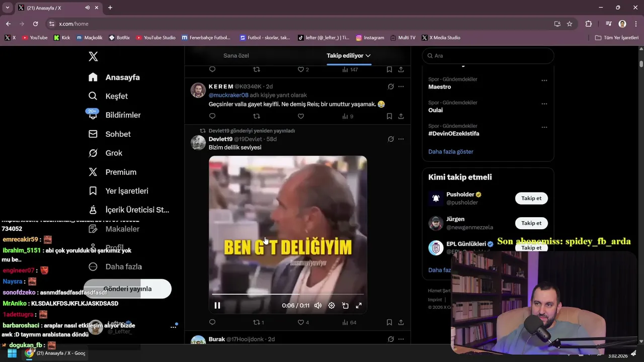Click Chrome taskbar button Anasayfa / X
The width and height of the screenshot is (644, 362).
point(55,353)
